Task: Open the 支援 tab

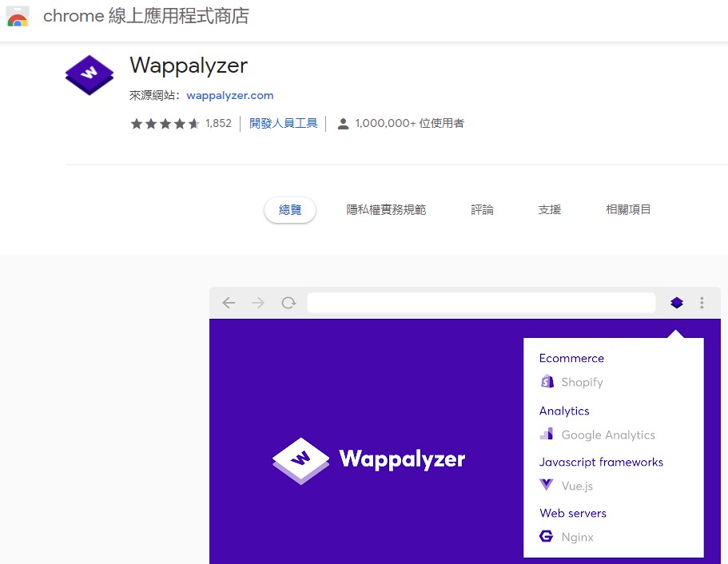Action: point(549,210)
